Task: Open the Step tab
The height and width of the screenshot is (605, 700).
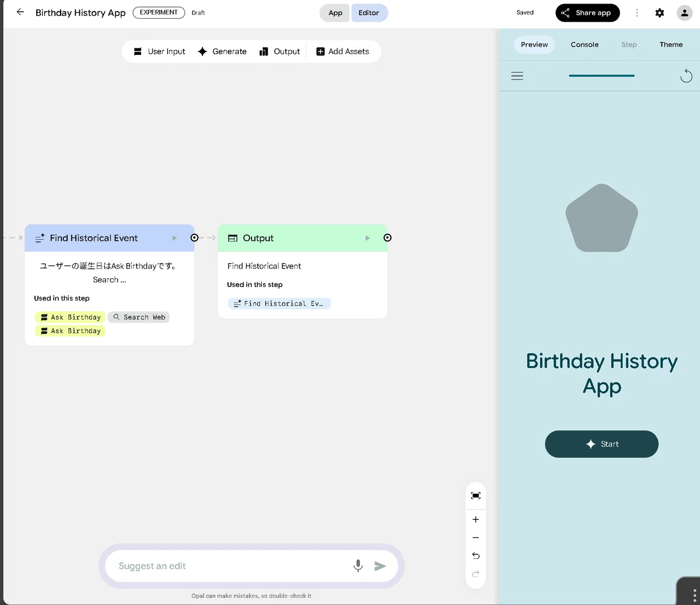Action: 629,44
